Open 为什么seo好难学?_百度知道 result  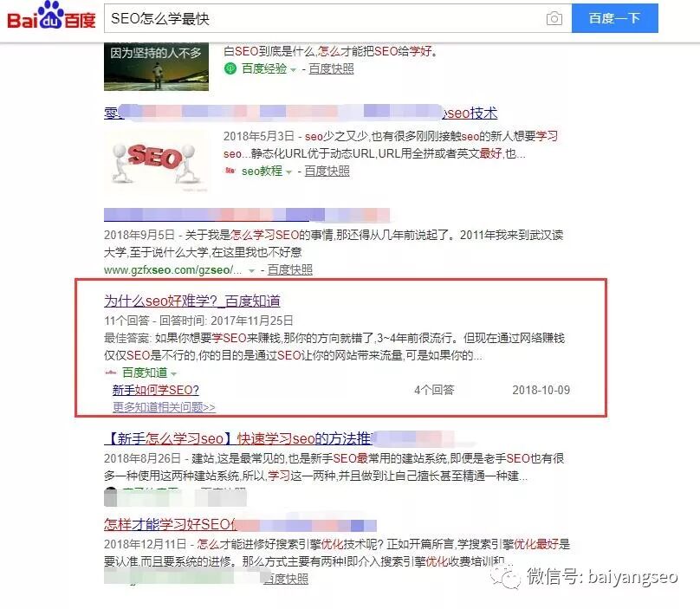coord(192,301)
